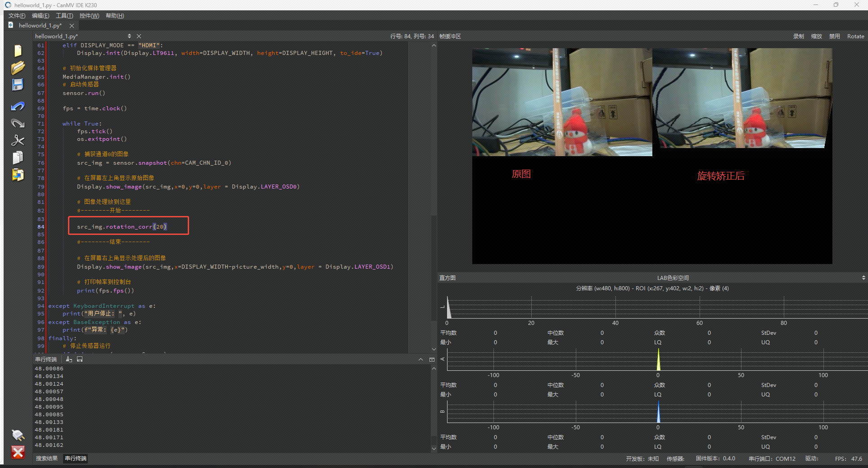
Task: Open the document selector dropdown arrows
Action: click(x=129, y=36)
